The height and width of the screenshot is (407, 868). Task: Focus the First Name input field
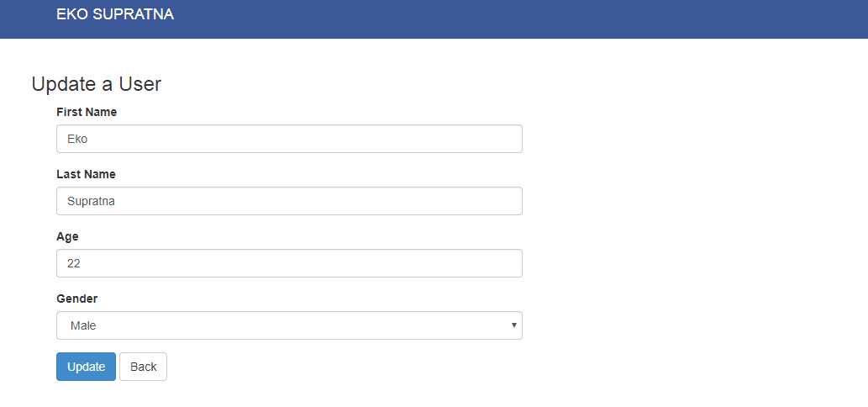pos(289,139)
